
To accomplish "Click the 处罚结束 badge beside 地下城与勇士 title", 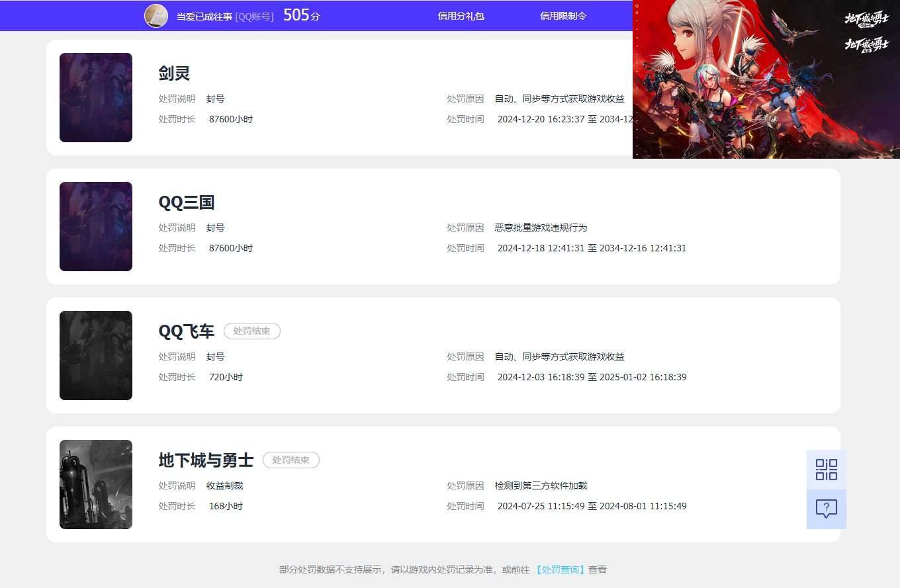I will coord(291,460).
